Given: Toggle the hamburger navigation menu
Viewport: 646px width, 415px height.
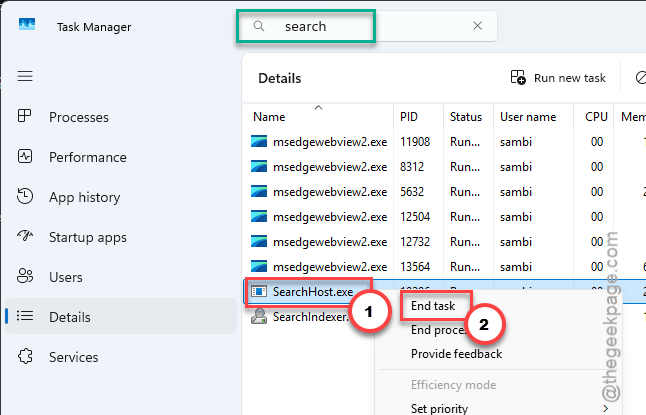Looking at the screenshot, I should click(x=25, y=76).
